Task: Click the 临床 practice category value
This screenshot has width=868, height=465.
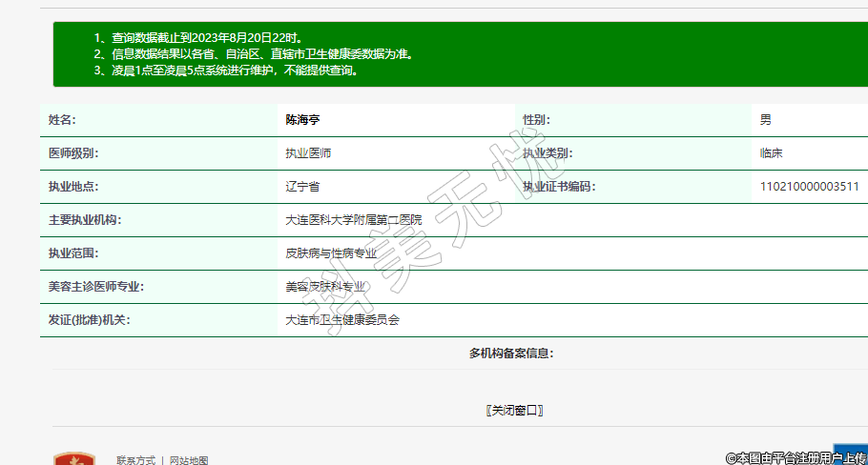Action: (771, 153)
